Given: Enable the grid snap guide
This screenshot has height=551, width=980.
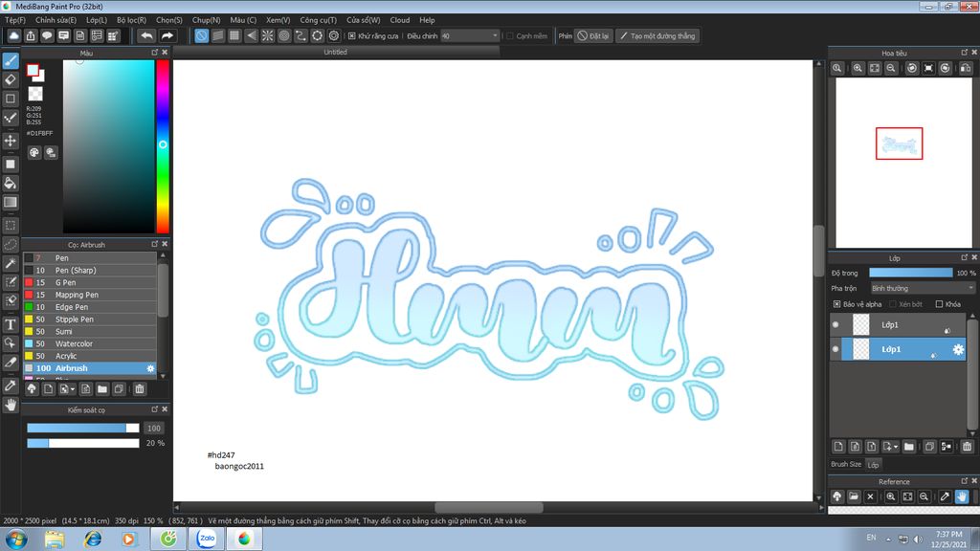Looking at the screenshot, I should click(234, 35).
